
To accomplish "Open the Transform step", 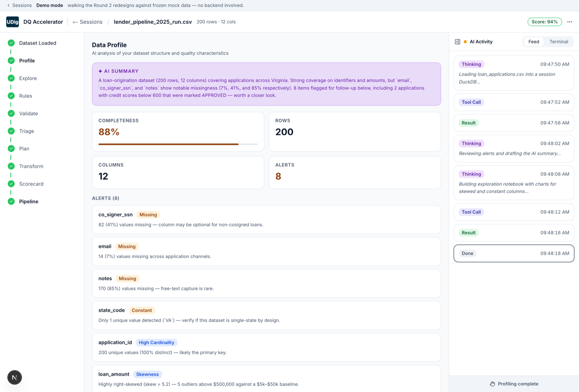I will tap(31, 166).
